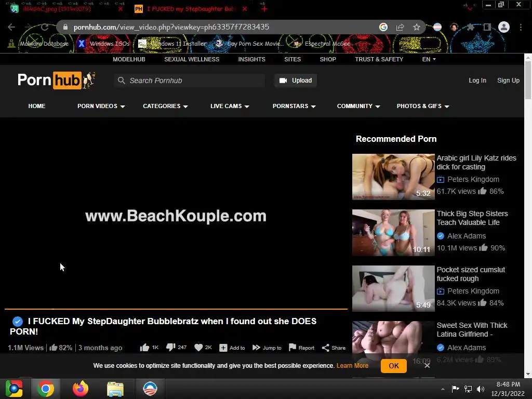532x399 pixels.
Task: Open File Explorer from the taskbar
Action: [x=115, y=389]
